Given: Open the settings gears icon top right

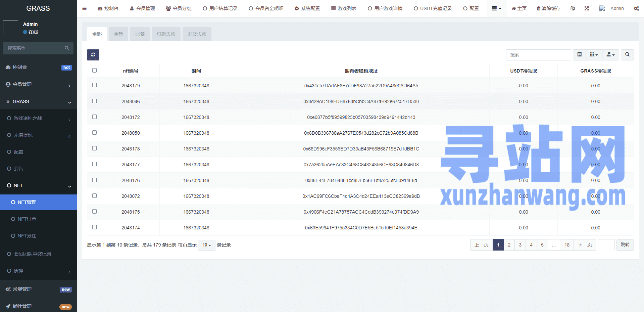Looking at the screenshot, I should (636, 8).
